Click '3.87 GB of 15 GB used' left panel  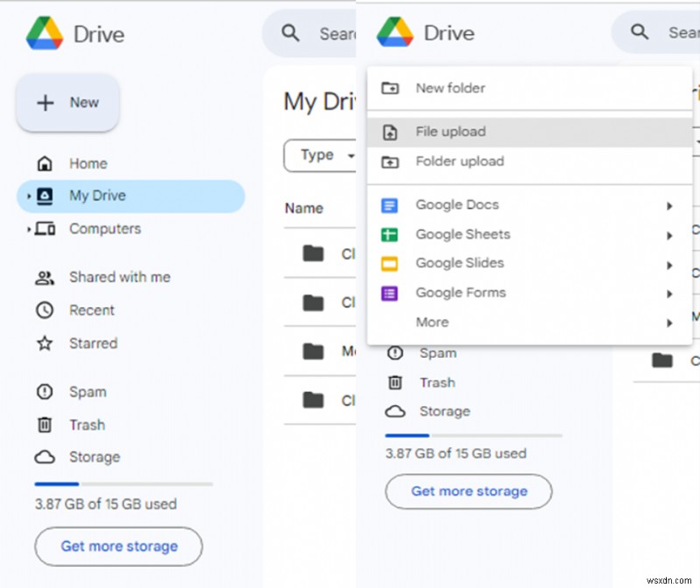tap(106, 504)
